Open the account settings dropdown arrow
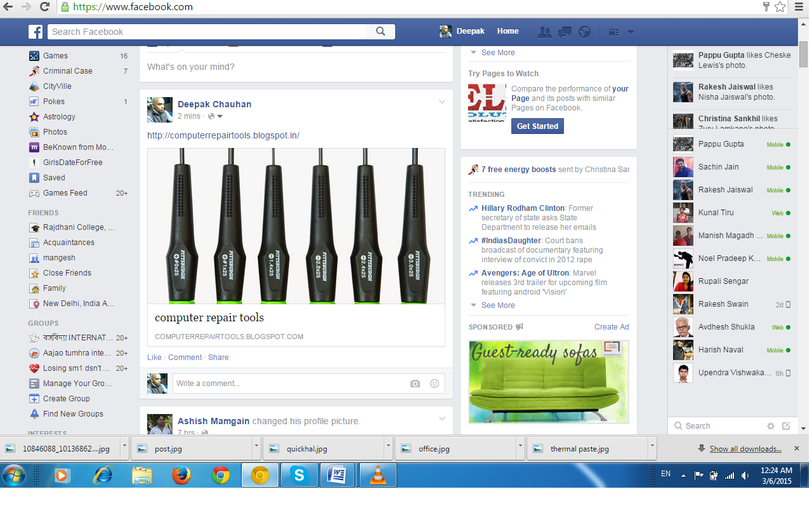Viewport: 812px width, 508px height. (630, 31)
